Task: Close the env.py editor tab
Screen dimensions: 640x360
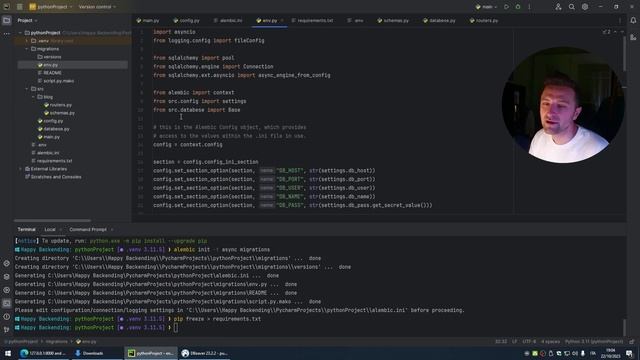Action: click(x=282, y=20)
